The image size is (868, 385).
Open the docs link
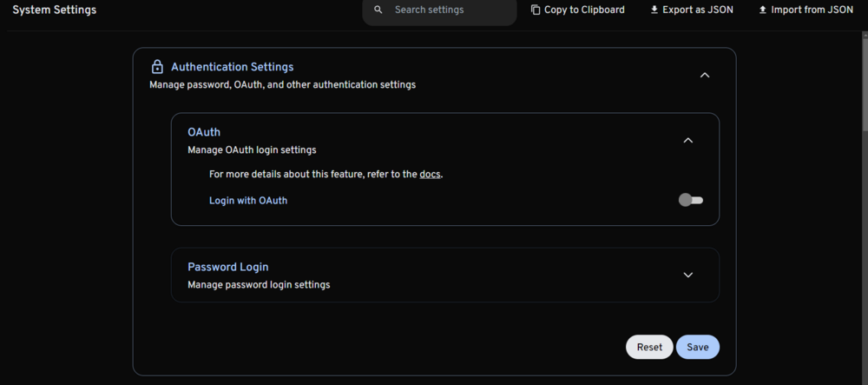(431, 174)
